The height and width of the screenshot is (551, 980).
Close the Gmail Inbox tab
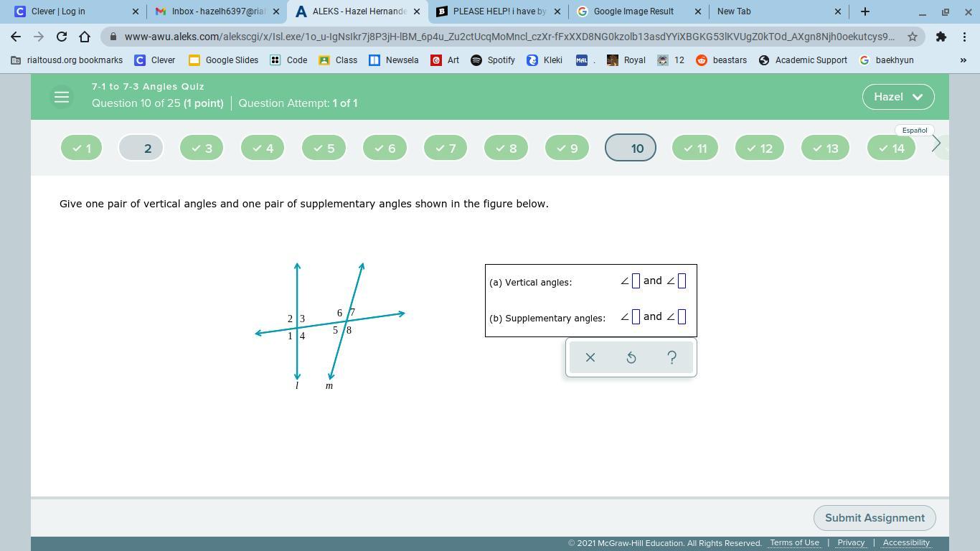click(276, 11)
